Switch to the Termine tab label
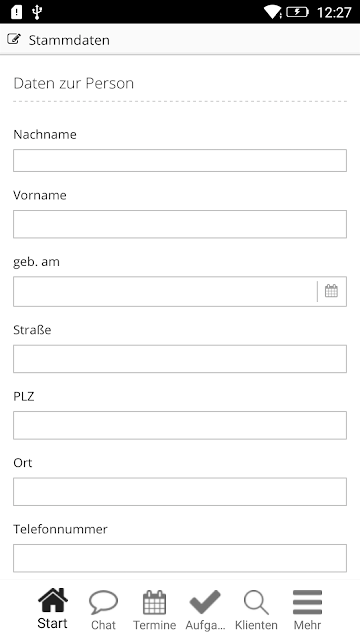 tap(154, 625)
